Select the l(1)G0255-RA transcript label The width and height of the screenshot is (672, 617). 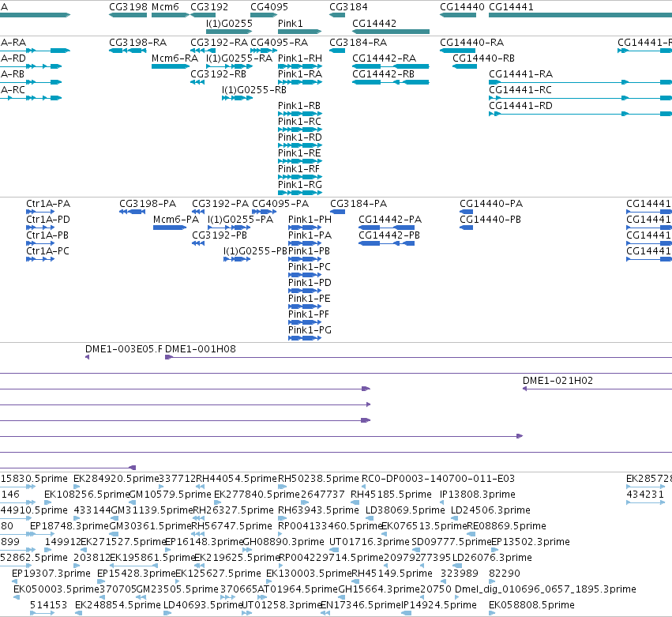pyautogui.click(x=239, y=58)
